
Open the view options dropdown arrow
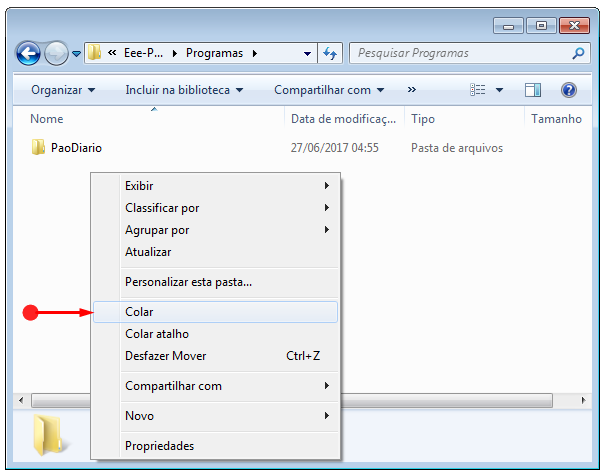[499, 90]
